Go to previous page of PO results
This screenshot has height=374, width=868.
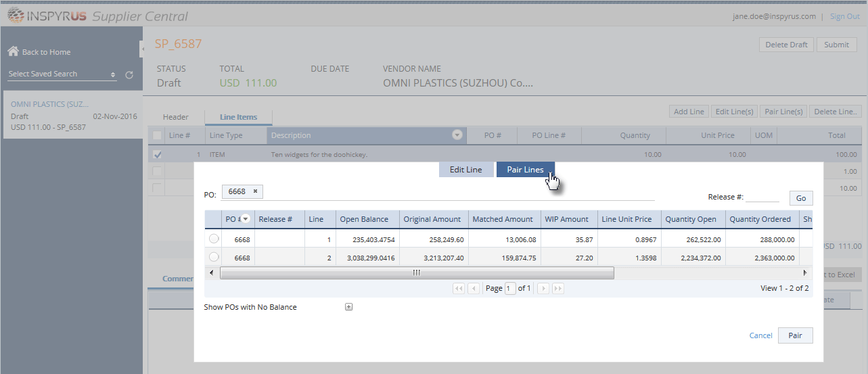pos(474,288)
